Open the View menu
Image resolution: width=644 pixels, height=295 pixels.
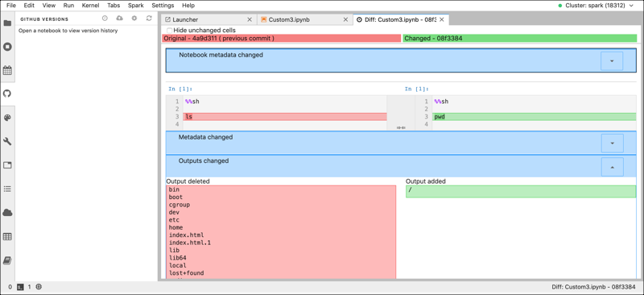tap(49, 6)
